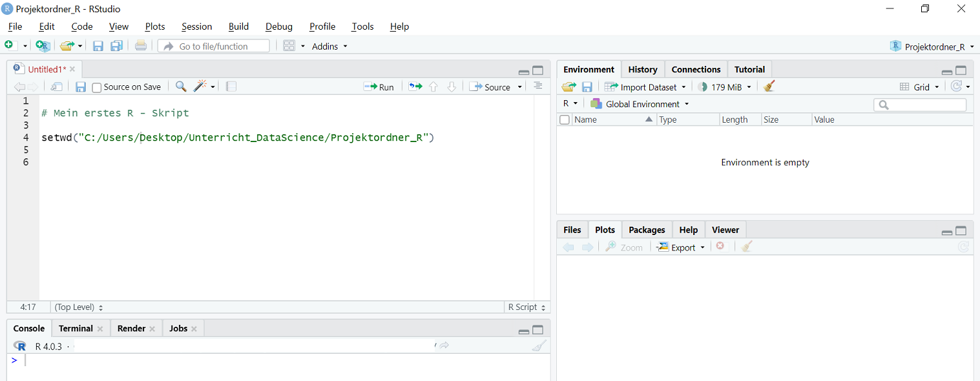Enable the Source on Save checkbox
The width and height of the screenshot is (980, 381).
(97, 87)
